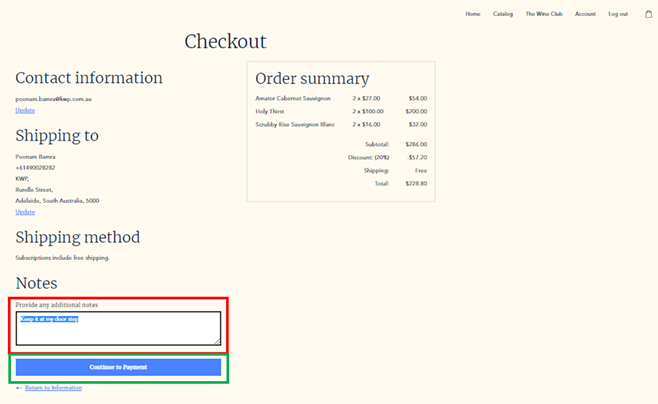
Task: Click the Checkout page heading
Action: point(225,42)
